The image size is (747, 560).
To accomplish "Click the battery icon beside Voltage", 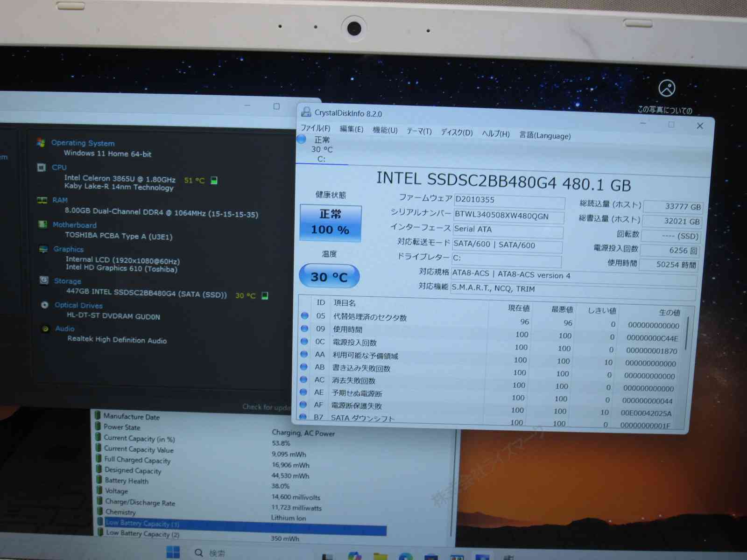I will pos(99,490).
